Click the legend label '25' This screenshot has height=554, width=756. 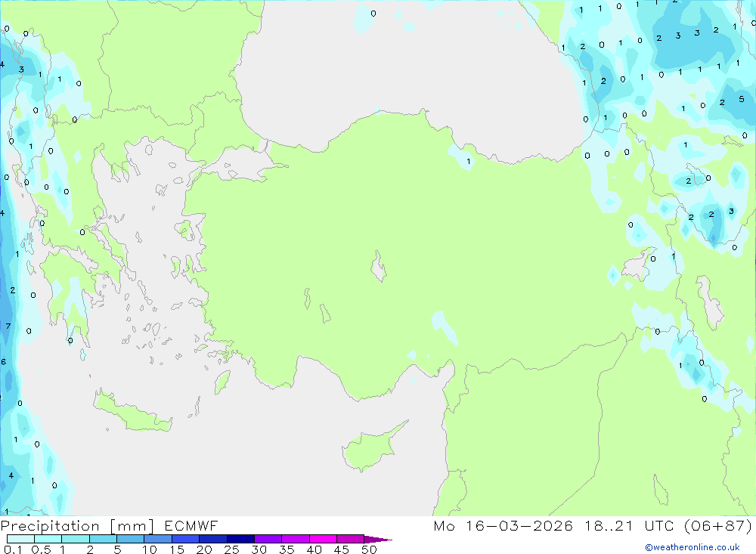(232, 549)
